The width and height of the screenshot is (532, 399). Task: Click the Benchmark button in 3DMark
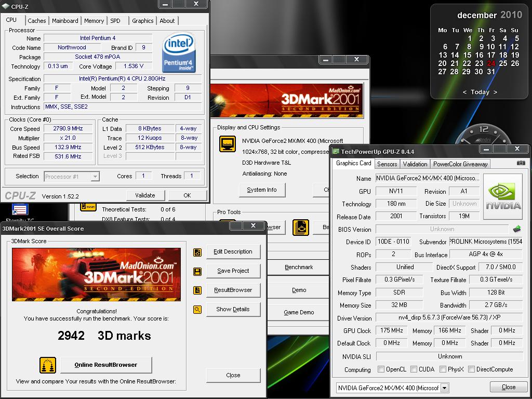299,268
